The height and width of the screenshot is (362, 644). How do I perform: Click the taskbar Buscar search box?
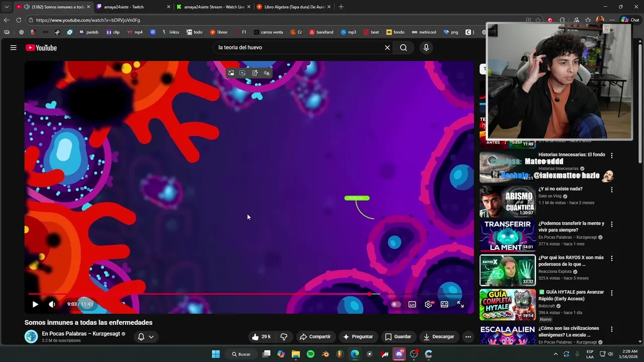[240, 354]
